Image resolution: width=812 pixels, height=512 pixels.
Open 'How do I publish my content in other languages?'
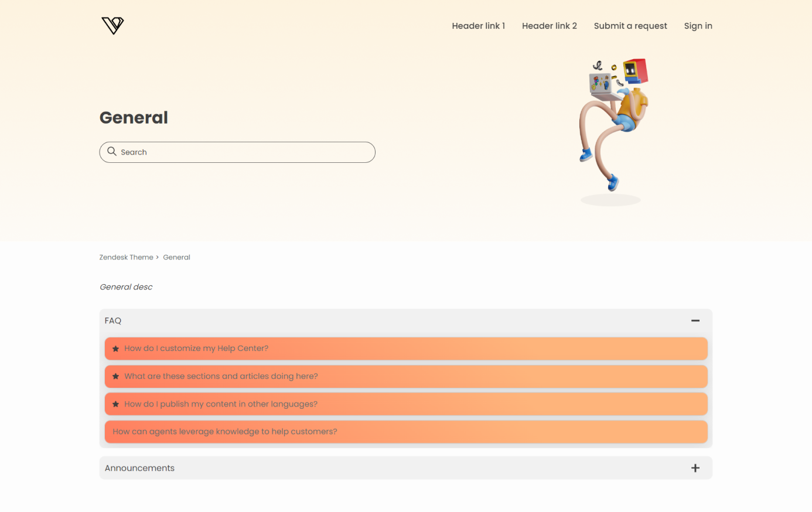(x=221, y=404)
